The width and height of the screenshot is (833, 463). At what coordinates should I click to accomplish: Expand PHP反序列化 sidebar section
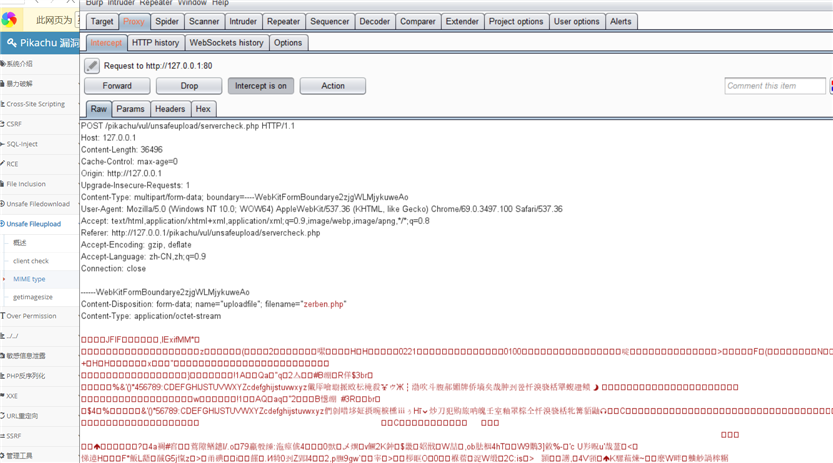(x=39, y=376)
